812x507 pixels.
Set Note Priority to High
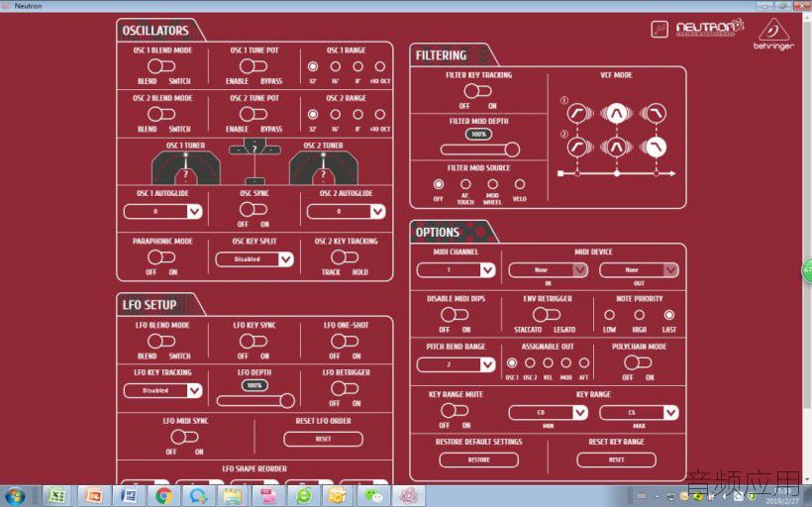(639, 315)
